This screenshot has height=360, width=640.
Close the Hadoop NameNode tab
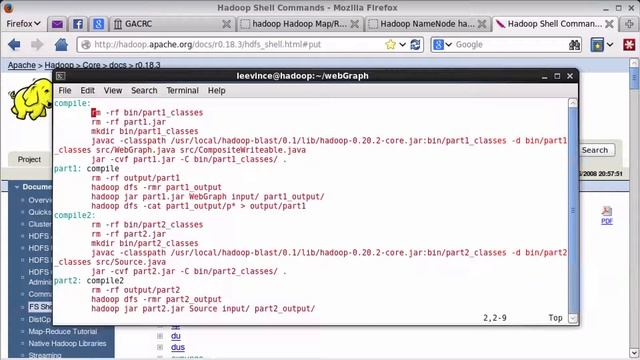click(x=482, y=24)
